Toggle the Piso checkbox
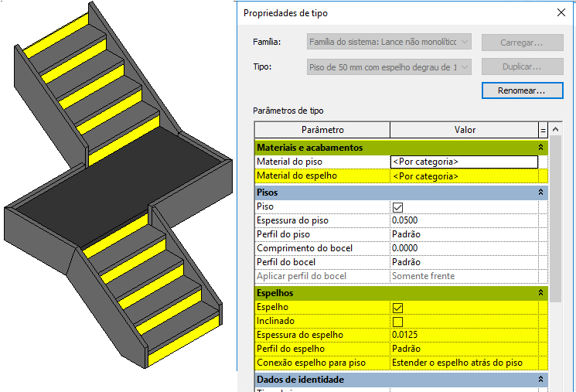This screenshot has height=392, width=576. coord(398,207)
